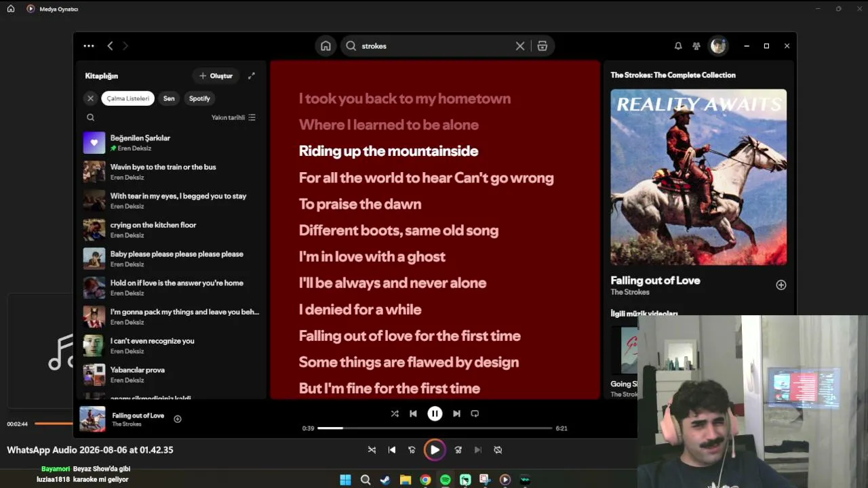Viewport: 868px width, 488px height.
Task: Open 'With tear in my eyes' playlist
Action: [x=171, y=201]
